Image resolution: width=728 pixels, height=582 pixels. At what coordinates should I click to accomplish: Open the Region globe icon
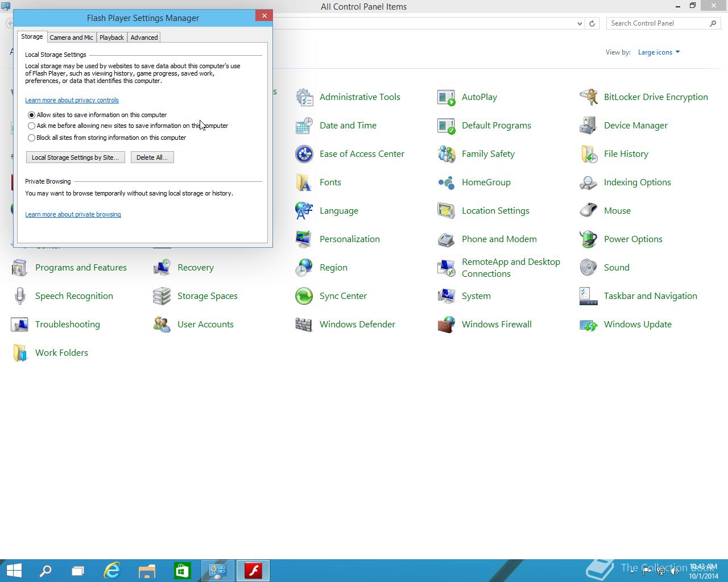304,268
